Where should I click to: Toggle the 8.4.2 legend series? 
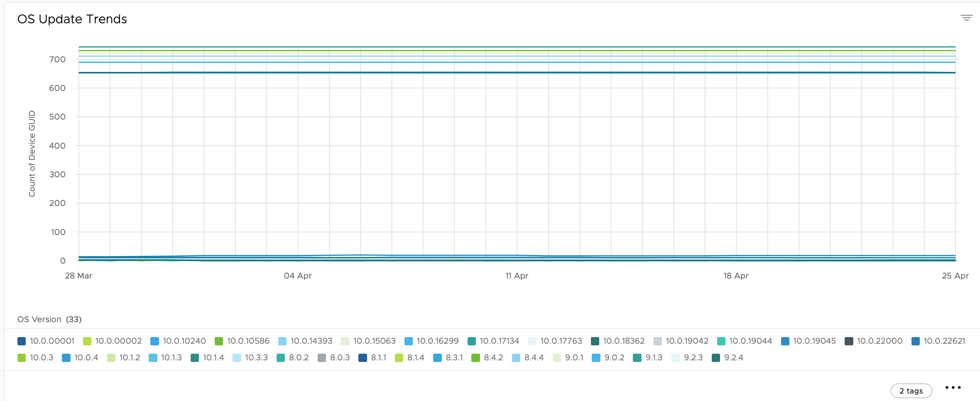pyautogui.click(x=487, y=357)
